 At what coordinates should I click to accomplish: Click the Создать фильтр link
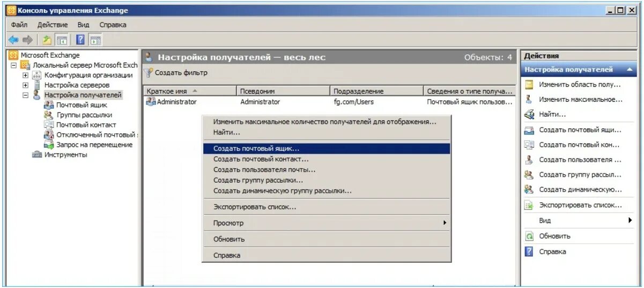[181, 73]
